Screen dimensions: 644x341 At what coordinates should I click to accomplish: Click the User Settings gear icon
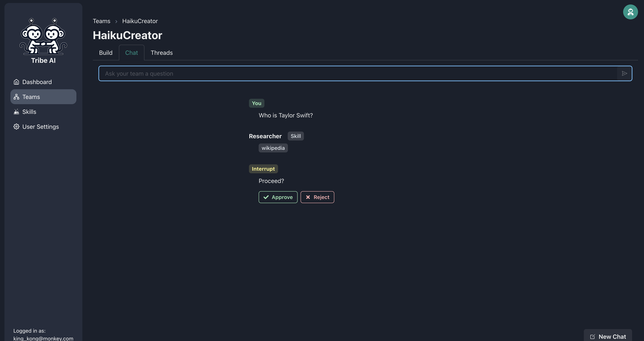(x=16, y=127)
